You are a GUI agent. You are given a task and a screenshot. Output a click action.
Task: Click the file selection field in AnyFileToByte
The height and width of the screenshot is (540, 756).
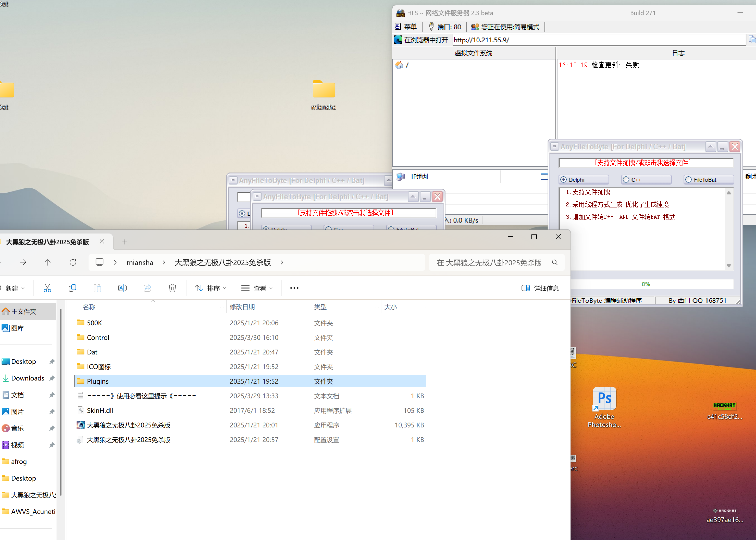point(646,163)
